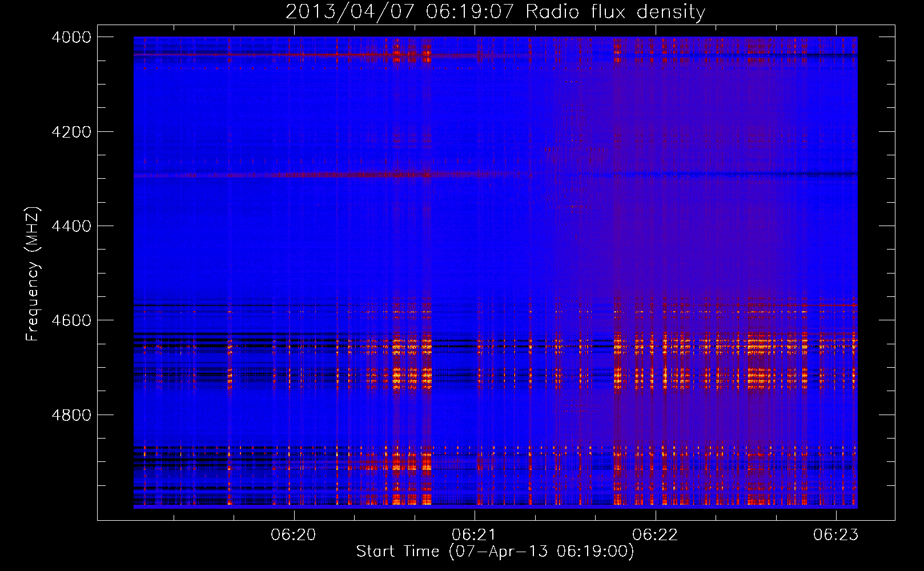This screenshot has width=924, height=571.
Task: Click the "Start Time (07-Apr-13 06:19:00)" label
Action: [495, 552]
